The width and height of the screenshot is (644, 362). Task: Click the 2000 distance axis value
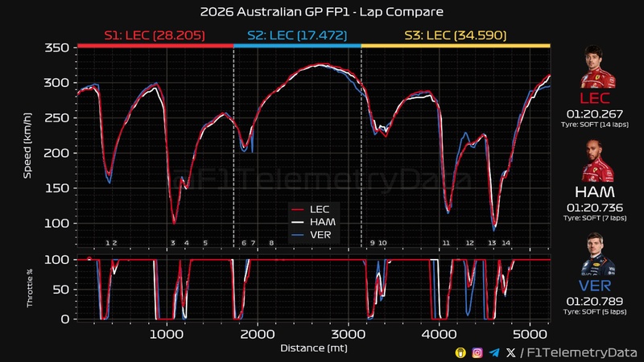[x=258, y=334]
